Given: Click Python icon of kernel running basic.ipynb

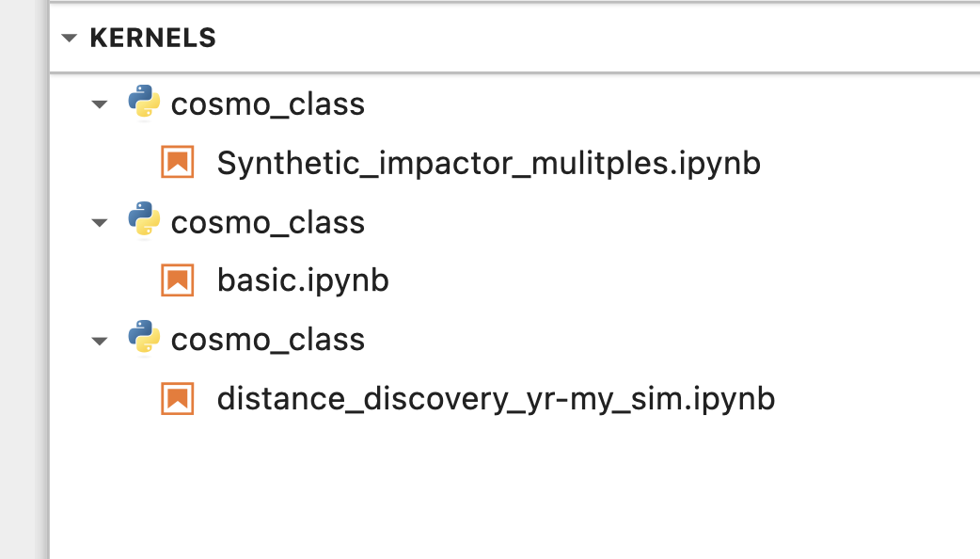Looking at the screenshot, I should tap(143, 220).
